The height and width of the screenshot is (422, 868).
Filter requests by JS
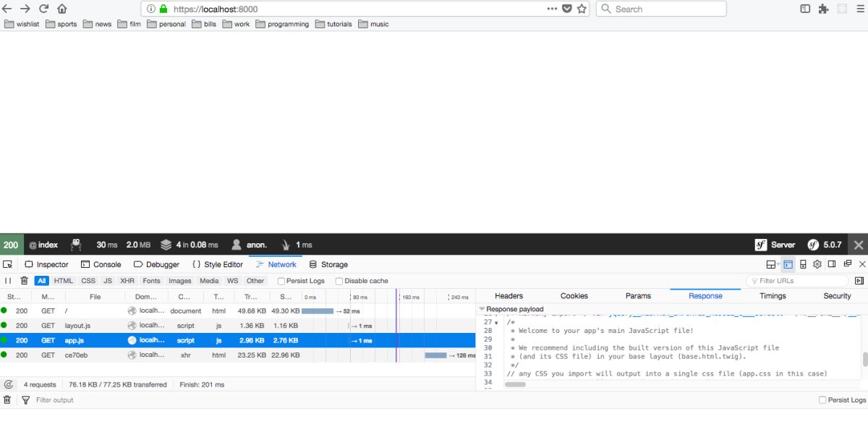pyautogui.click(x=108, y=281)
